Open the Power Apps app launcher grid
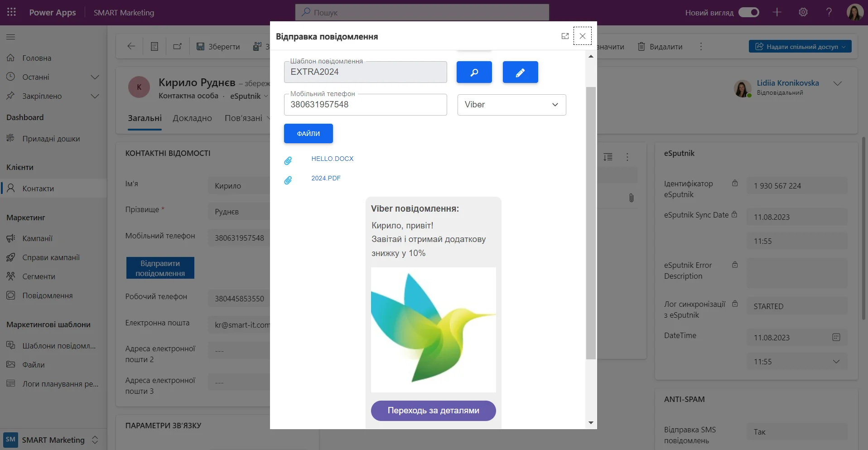This screenshot has width=868, height=450. coord(11,12)
